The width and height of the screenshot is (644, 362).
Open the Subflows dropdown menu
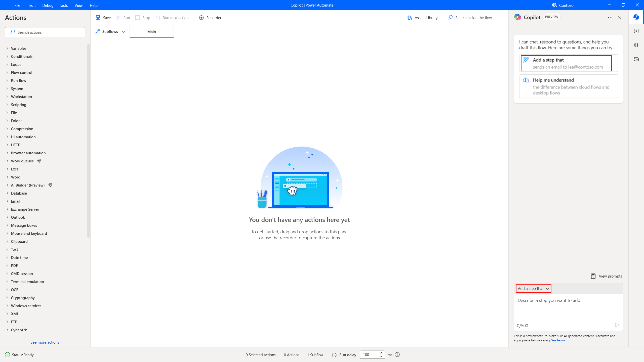click(110, 32)
